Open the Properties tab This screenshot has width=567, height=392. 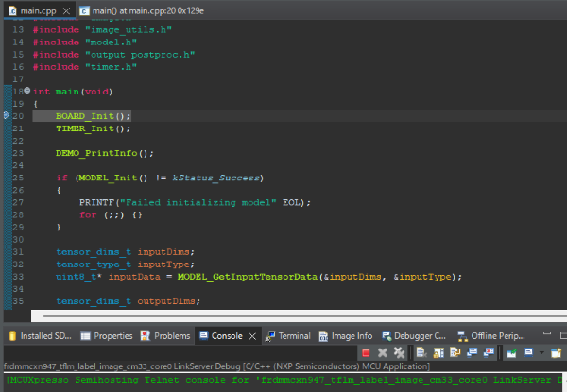(112, 335)
